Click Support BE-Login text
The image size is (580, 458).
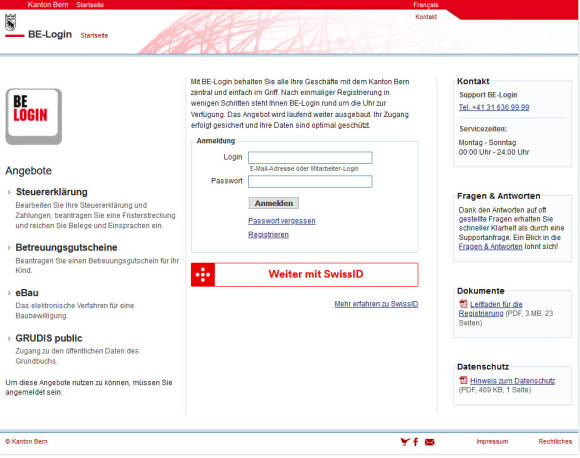tap(488, 95)
